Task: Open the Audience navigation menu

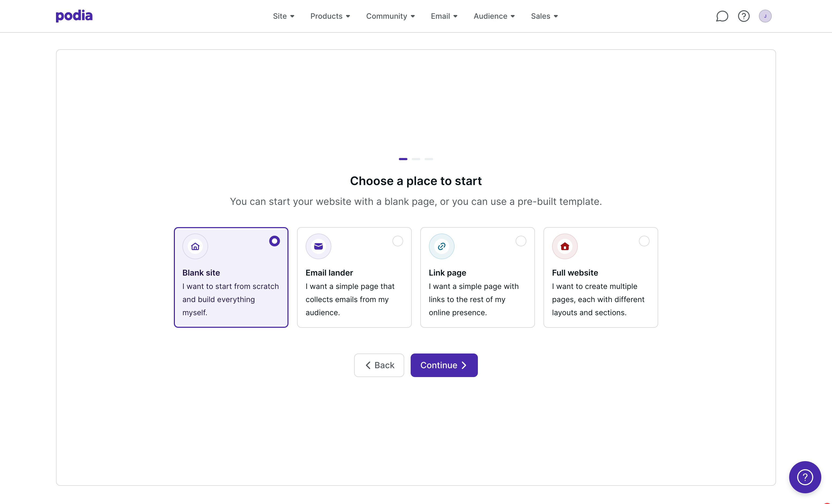Action: coord(494,16)
